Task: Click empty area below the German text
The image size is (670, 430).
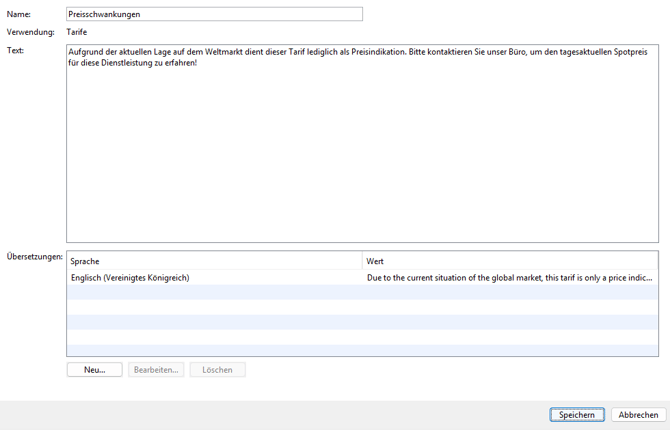Action: point(362,160)
